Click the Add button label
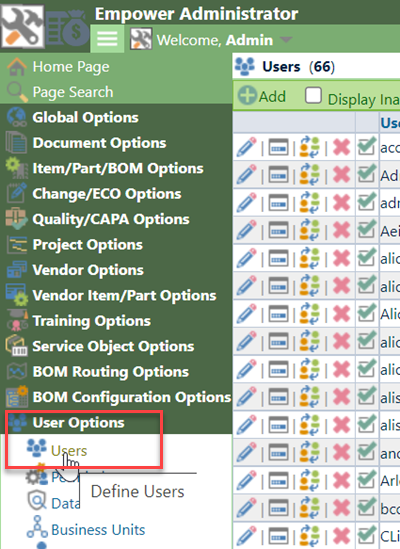This screenshot has height=549, width=400. [272, 96]
